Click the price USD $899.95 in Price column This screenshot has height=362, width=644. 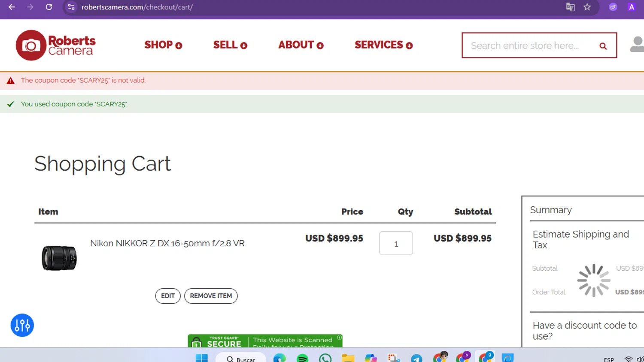(x=334, y=238)
